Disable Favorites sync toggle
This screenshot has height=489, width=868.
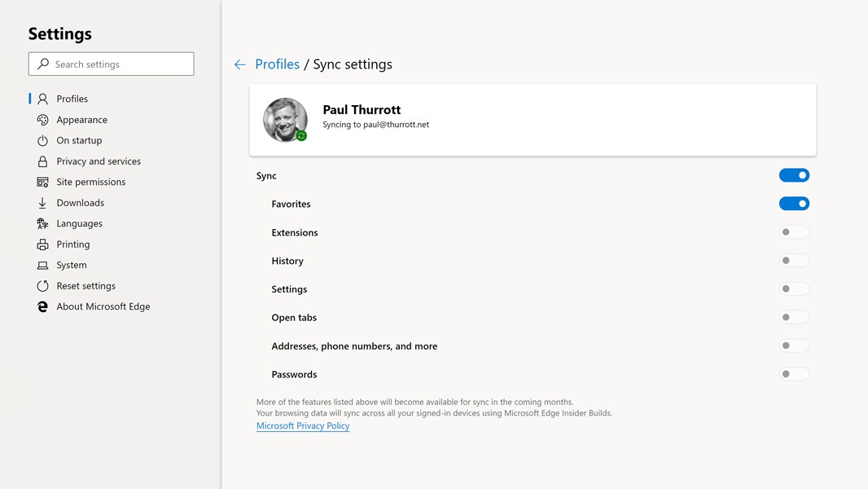[x=794, y=204]
